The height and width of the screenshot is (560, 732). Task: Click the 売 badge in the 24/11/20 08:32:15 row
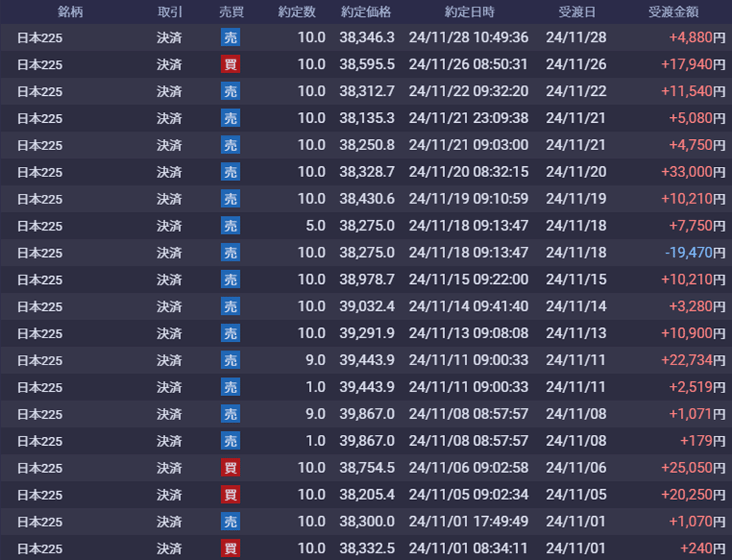(x=231, y=172)
